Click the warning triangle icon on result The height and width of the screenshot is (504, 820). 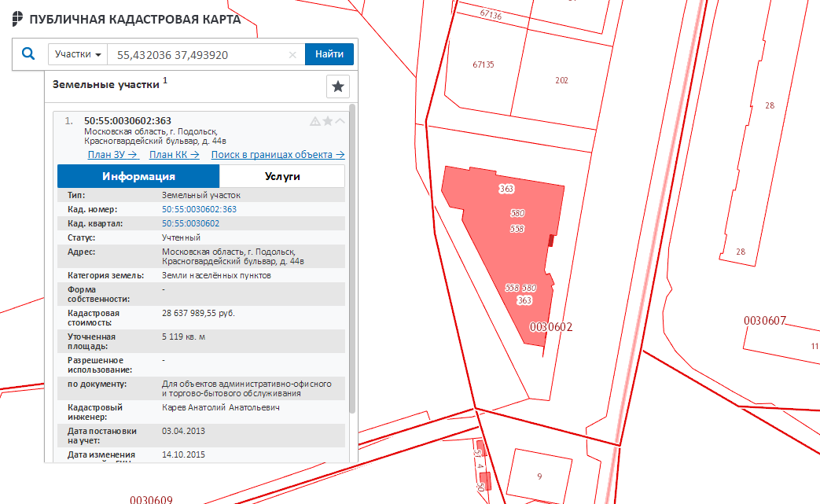[x=315, y=121]
